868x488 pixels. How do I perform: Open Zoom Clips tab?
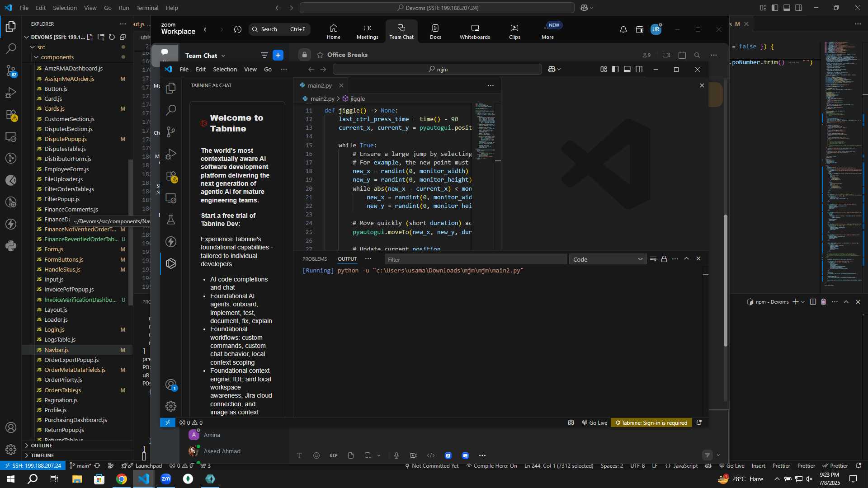point(514,32)
